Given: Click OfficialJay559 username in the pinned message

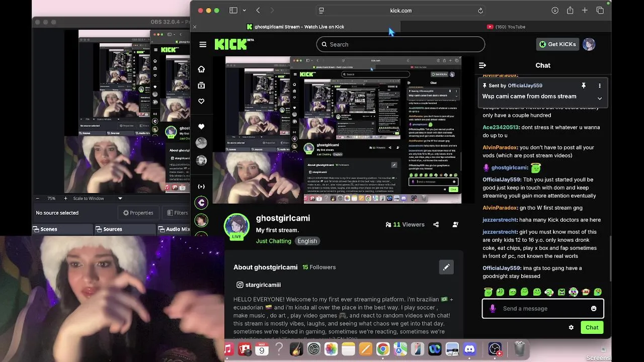Looking at the screenshot, I should point(525,85).
